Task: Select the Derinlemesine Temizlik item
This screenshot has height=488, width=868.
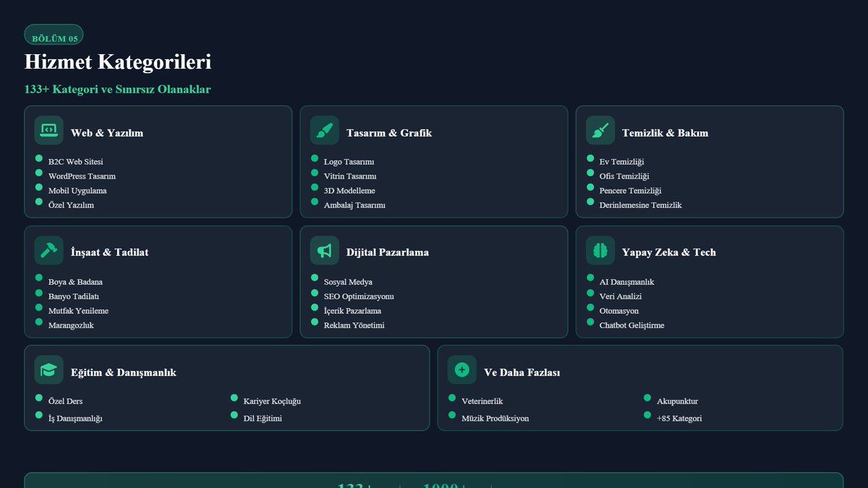Action: click(x=640, y=205)
